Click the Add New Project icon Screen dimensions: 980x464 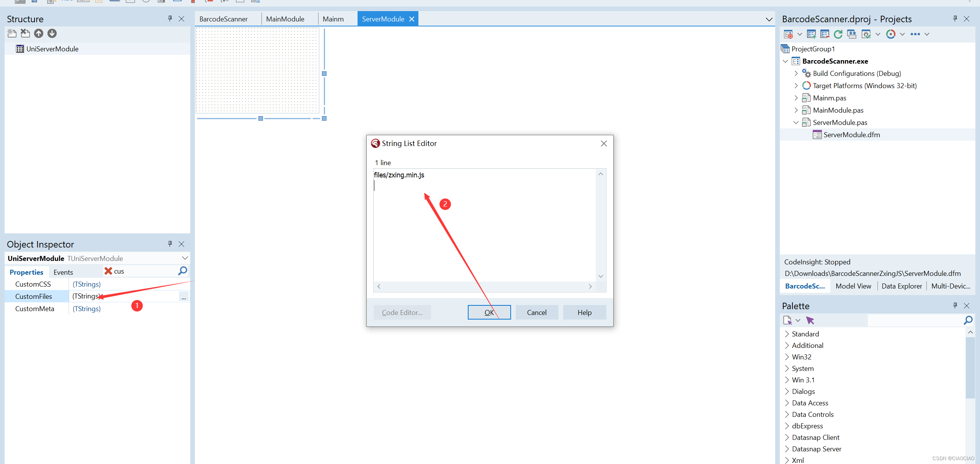point(811,34)
